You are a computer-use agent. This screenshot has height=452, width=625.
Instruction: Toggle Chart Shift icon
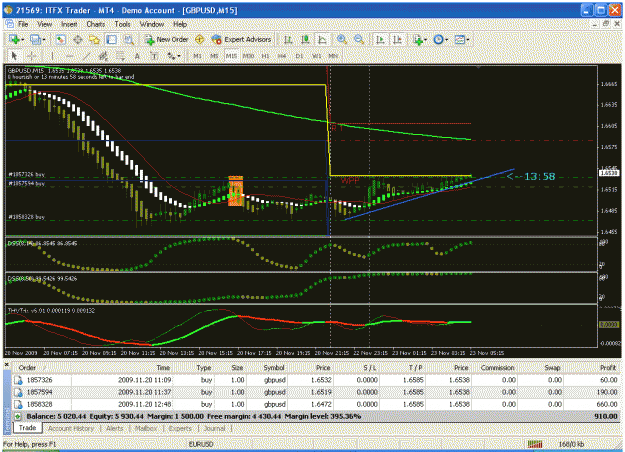pyautogui.click(x=397, y=39)
